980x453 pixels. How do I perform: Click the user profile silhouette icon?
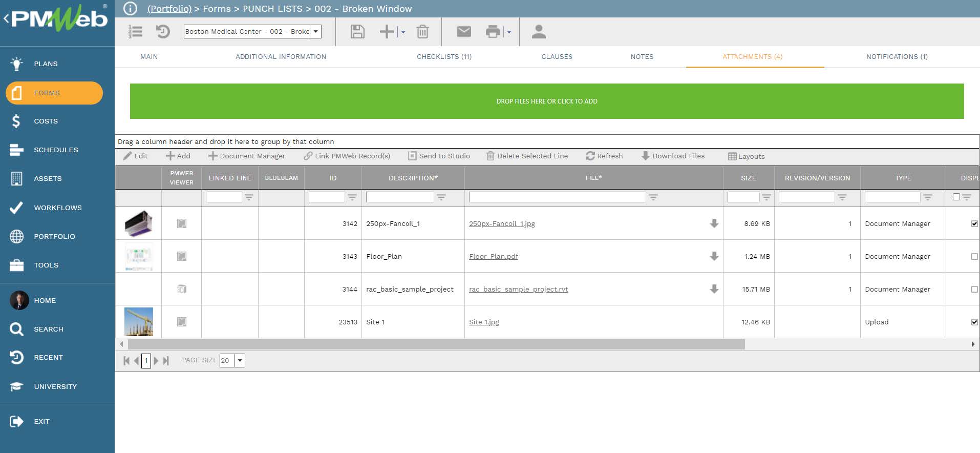(x=538, y=32)
